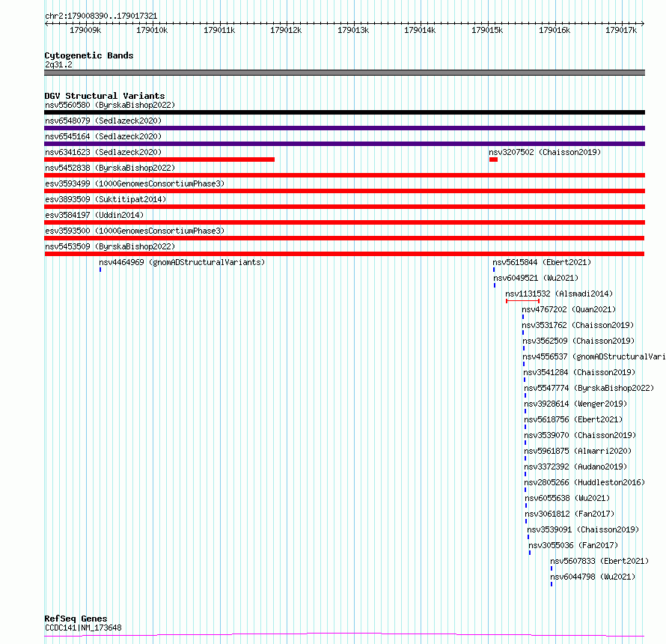Open nsv2805266 (Huddleston2016) label
This screenshot has height=644, width=666.
pyautogui.click(x=584, y=482)
